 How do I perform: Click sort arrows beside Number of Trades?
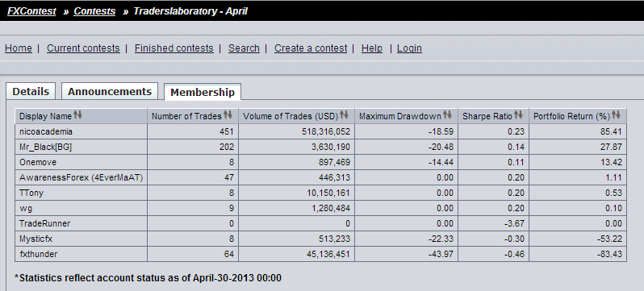228,116
